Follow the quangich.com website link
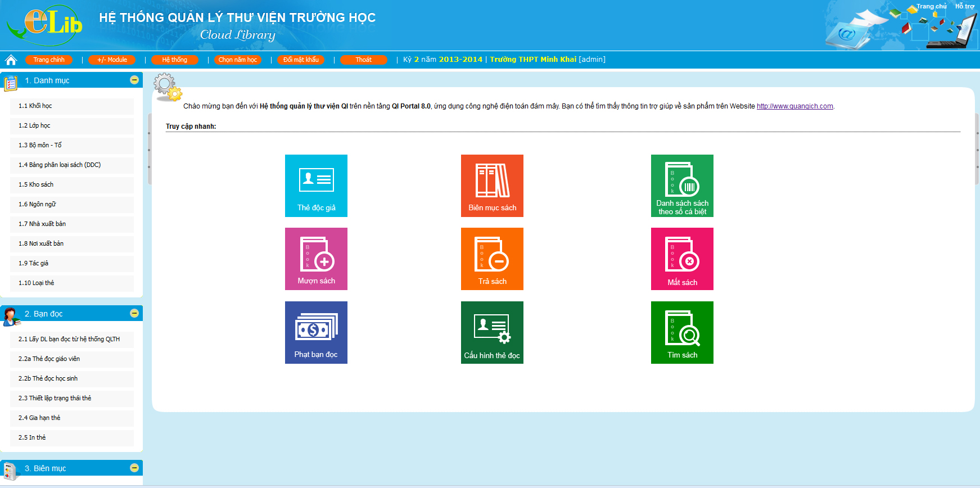Screen dimensions: 980x488 point(794,106)
